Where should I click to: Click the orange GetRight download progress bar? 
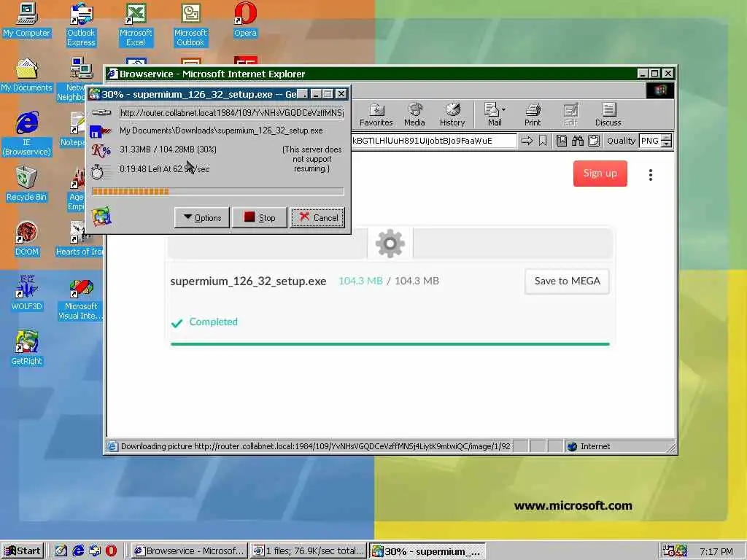click(x=217, y=192)
